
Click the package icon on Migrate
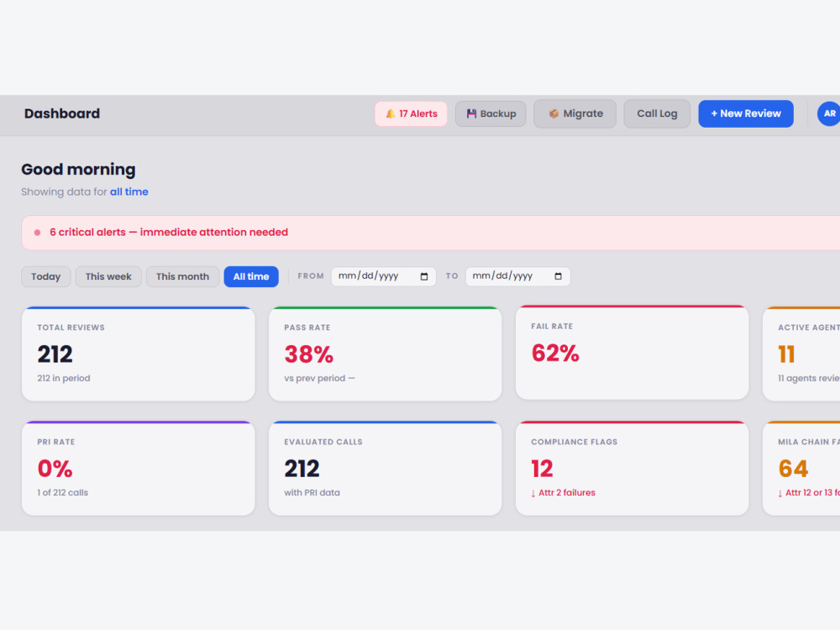tap(554, 113)
